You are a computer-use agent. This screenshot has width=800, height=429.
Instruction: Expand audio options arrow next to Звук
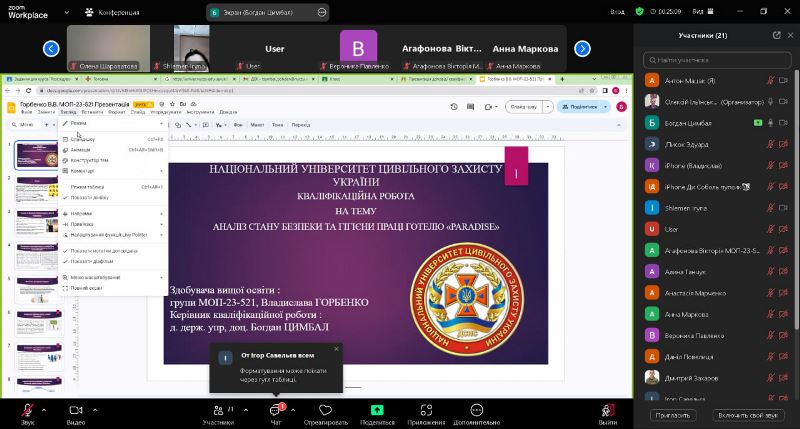pos(44,410)
